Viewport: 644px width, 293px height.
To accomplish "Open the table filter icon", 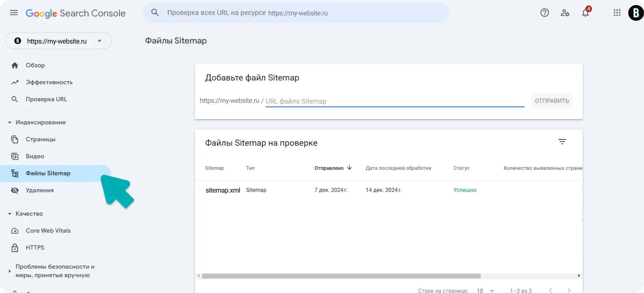I will 562,142.
